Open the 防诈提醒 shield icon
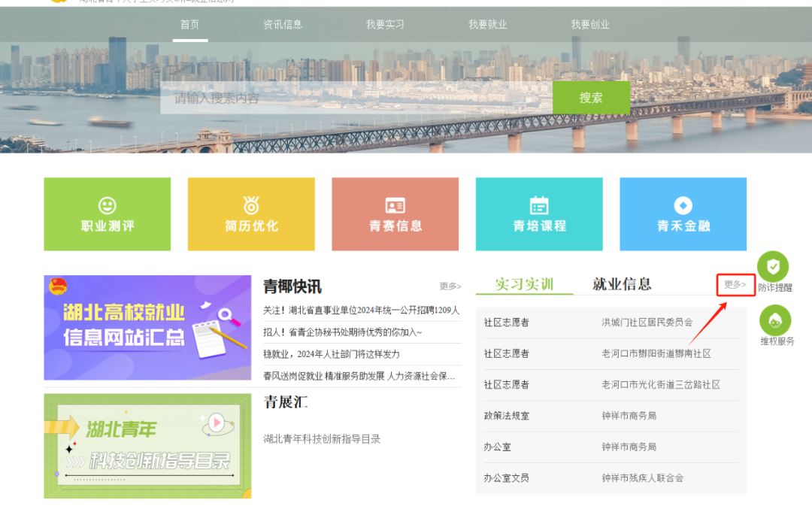812x515 pixels. click(773, 267)
